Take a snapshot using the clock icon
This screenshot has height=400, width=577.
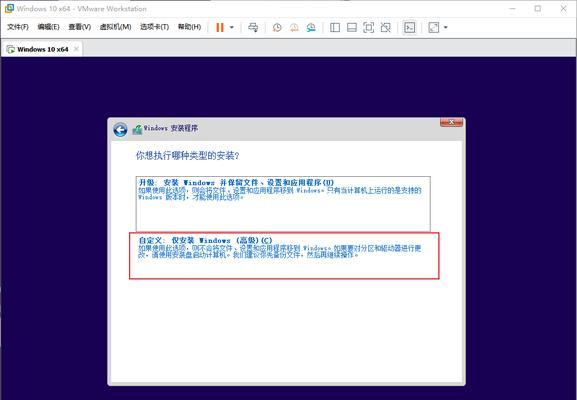(x=277, y=27)
